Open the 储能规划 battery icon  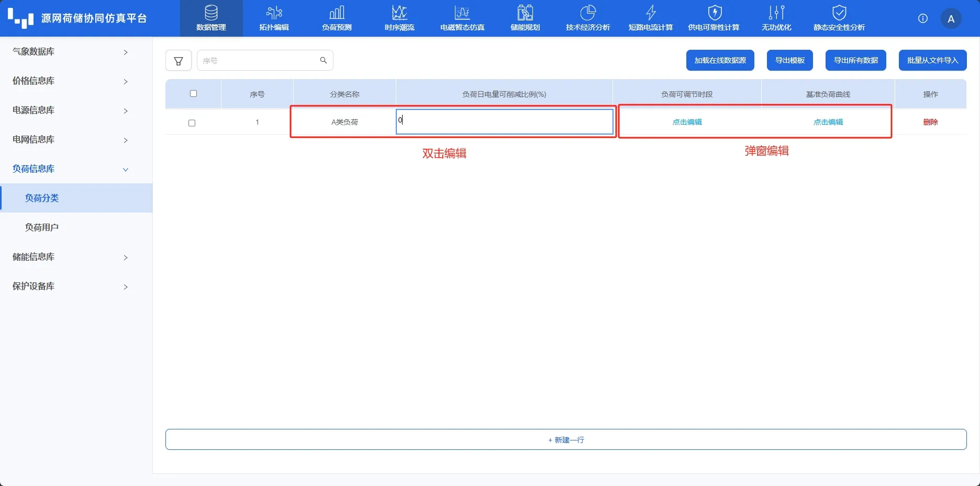pos(525,13)
